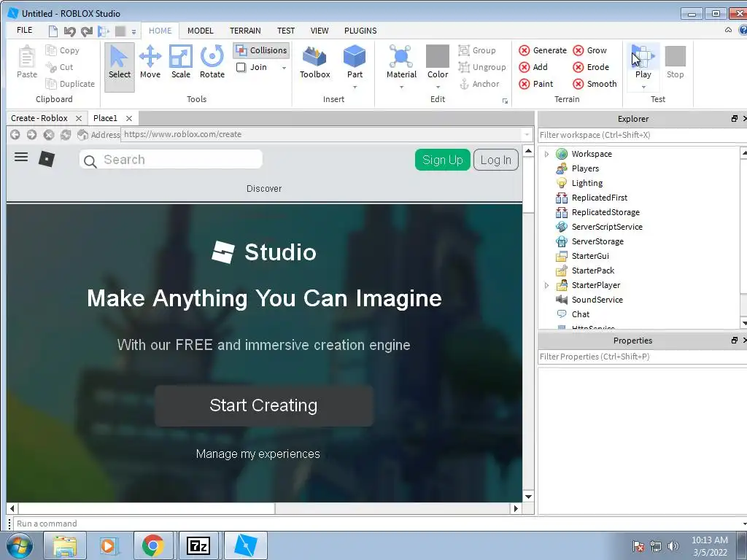Image resolution: width=747 pixels, height=560 pixels.
Task: Click the Paste clipboard icon
Action: (x=27, y=62)
